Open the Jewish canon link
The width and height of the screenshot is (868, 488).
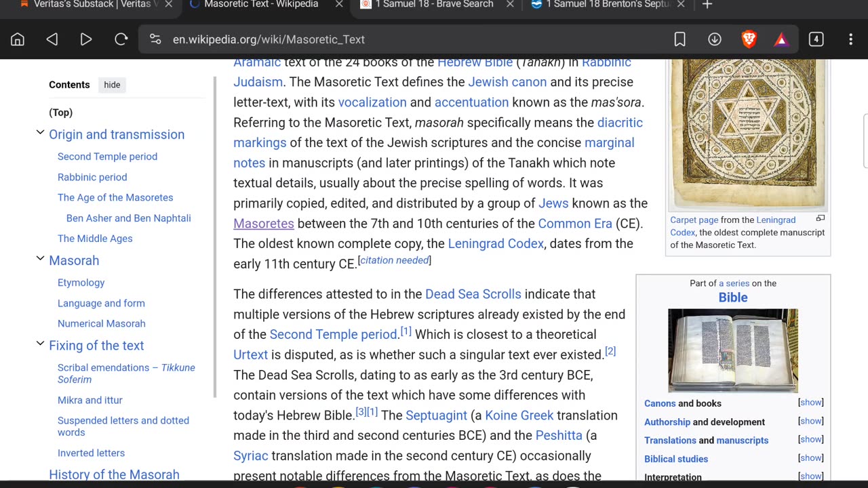(507, 82)
